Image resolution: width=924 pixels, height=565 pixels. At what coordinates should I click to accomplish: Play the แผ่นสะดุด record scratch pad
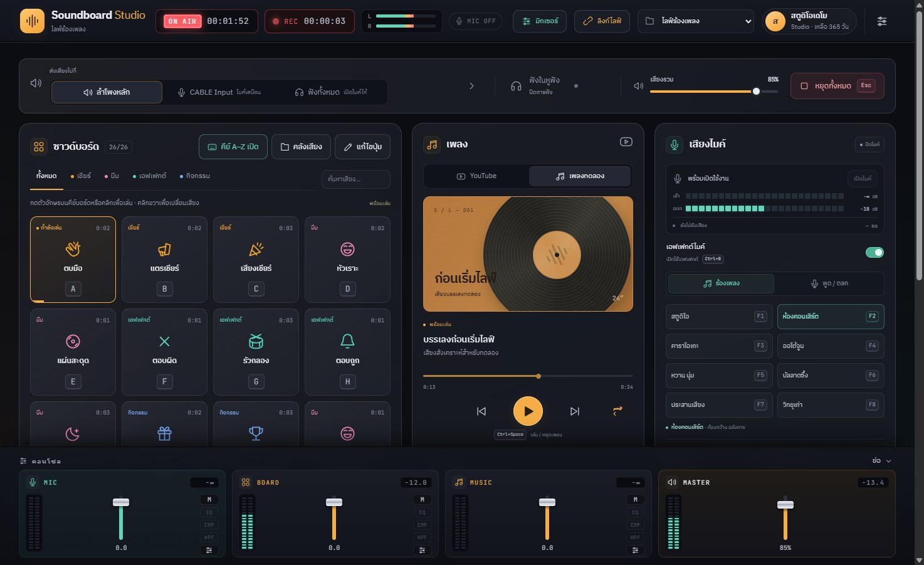pyautogui.click(x=73, y=352)
